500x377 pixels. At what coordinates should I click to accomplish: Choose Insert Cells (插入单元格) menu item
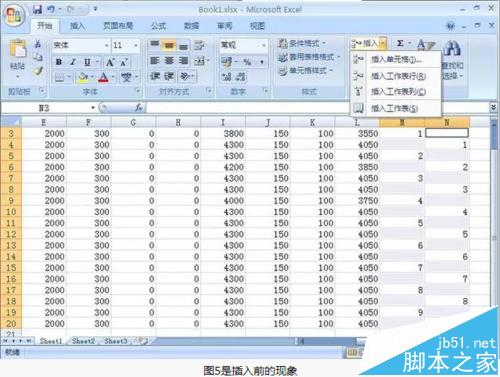[396, 60]
